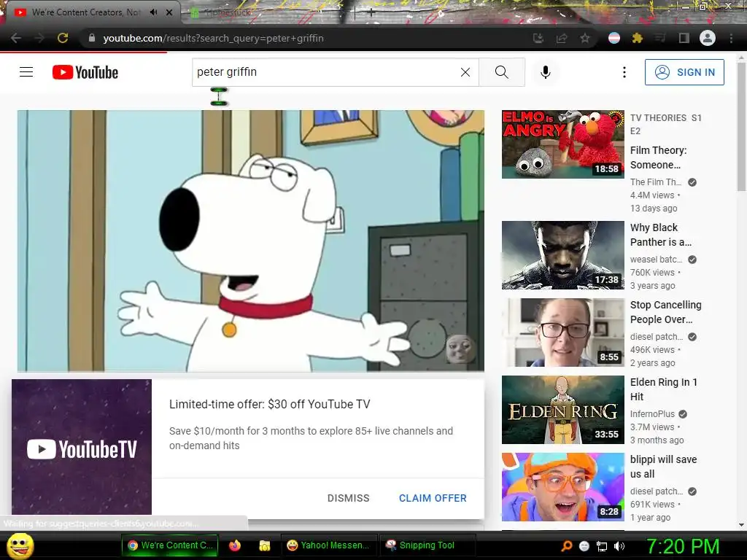
Task: Open blippi will save us thumbnail
Action: pyautogui.click(x=562, y=486)
